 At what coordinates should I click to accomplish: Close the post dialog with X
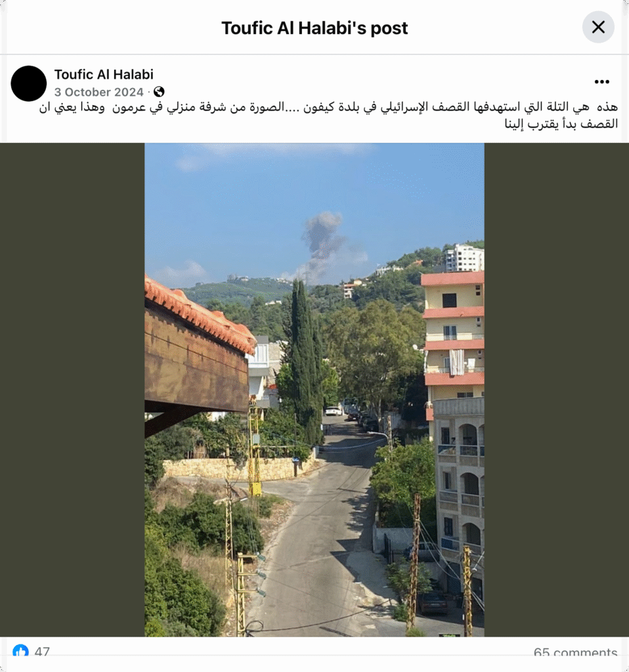(598, 28)
